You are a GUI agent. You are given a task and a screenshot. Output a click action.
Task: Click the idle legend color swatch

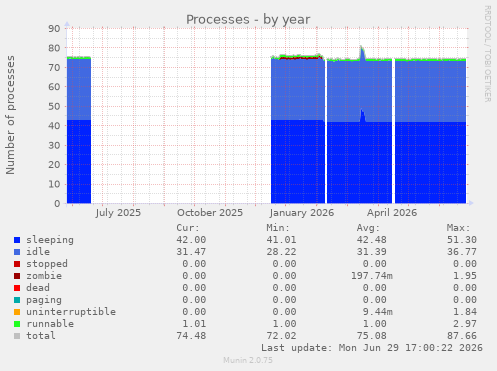[x=17, y=252]
